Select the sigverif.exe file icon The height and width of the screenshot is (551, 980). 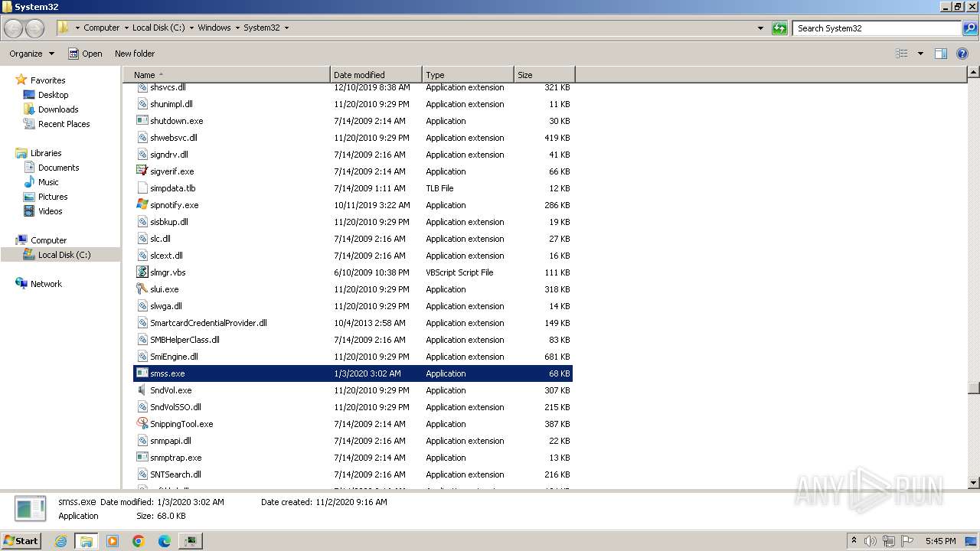pos(142,171)
